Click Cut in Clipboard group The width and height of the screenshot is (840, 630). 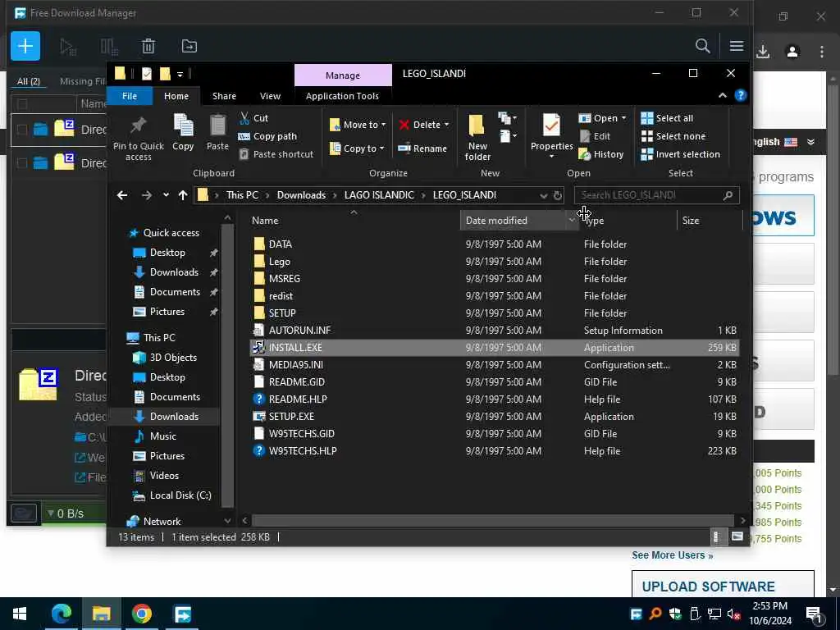(x=254, y=118)
